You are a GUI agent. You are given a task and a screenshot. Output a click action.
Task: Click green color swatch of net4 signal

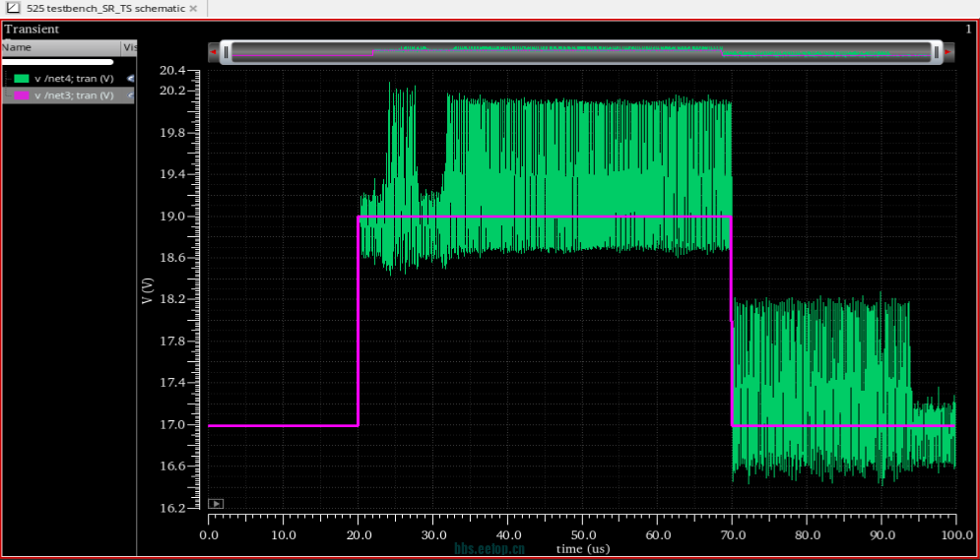point(21,79)
